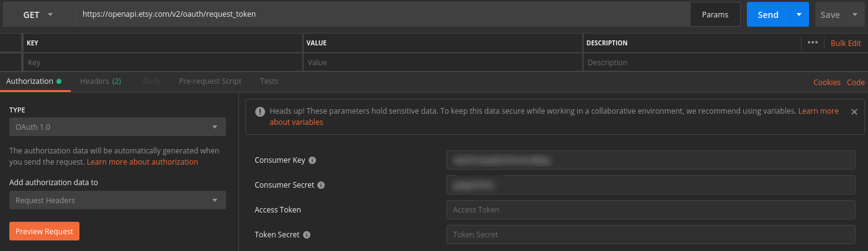Switch to the Headers tab

tap(100, 81)
